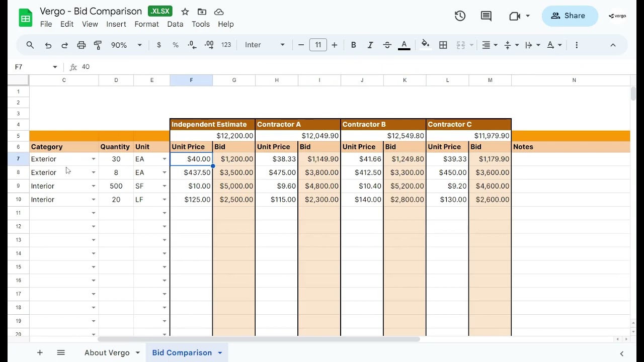Format as percent
The height and width of the screenshot is (362, 644).
[176, 45]
